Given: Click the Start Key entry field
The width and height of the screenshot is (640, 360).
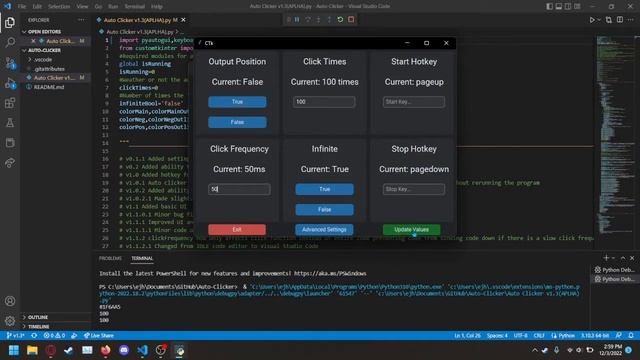Looking at the screenshot, I should point(414,102).
